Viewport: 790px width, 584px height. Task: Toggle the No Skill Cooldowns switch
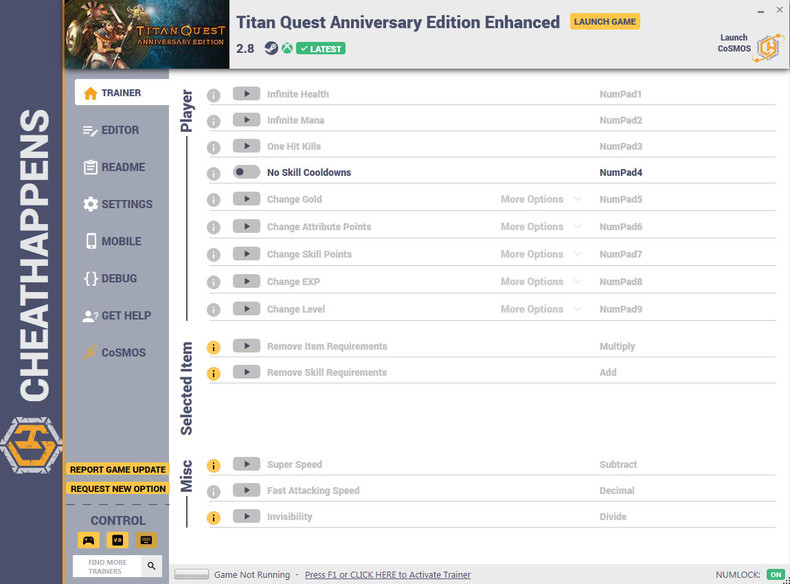(246, 172)
